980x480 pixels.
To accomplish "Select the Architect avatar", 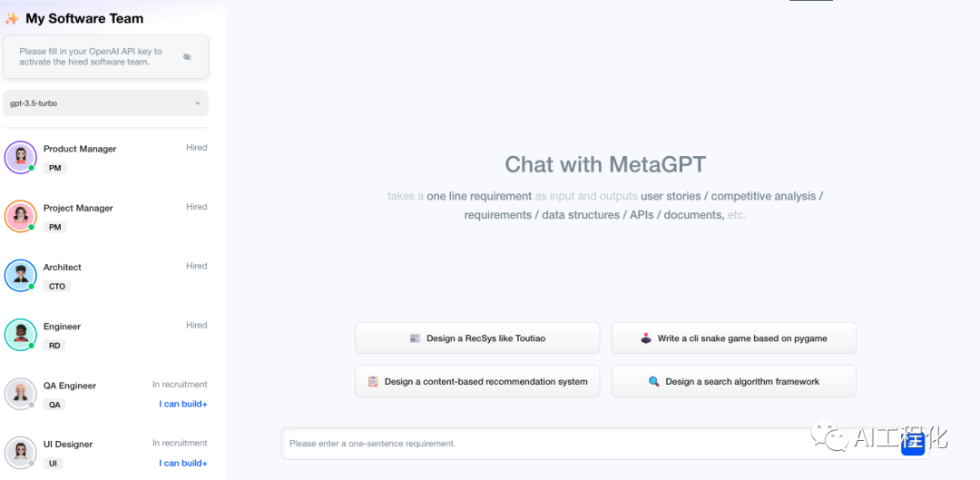I will 20,275.
